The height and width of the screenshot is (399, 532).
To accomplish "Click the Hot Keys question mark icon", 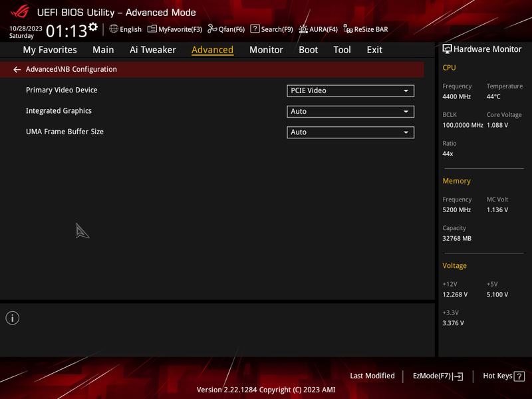I will [519, 376].
